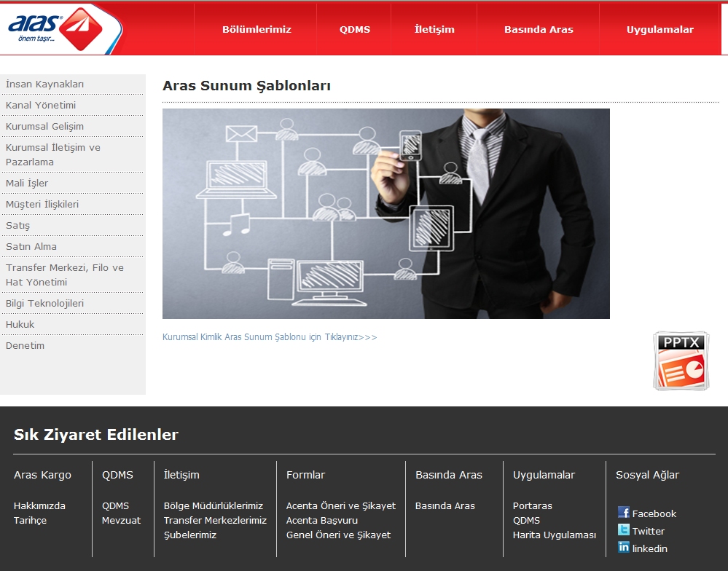Viewport: 728px width, 571px height.
Task: Open Basında Aras in top navigation
Action: [539, 30]
